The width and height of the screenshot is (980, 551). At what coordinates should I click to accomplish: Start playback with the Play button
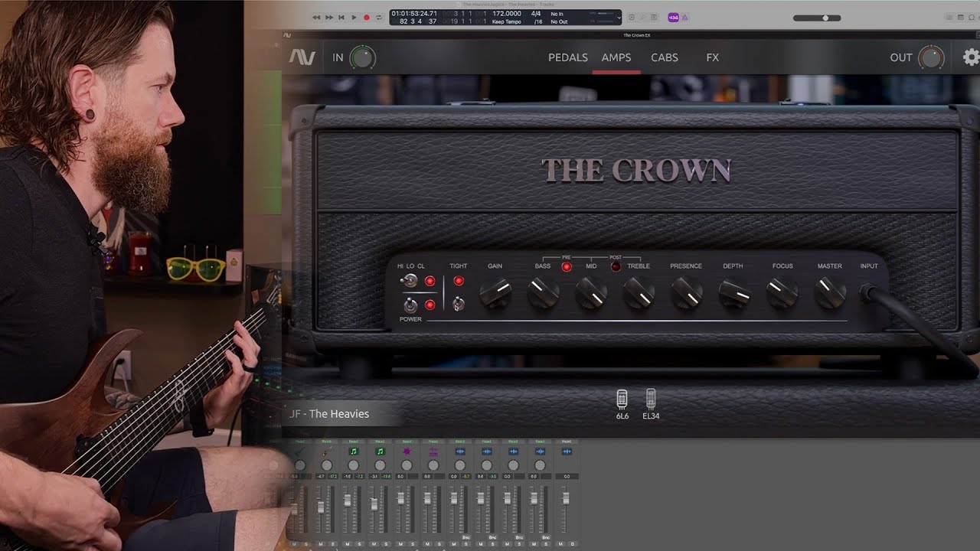[354, 17]
